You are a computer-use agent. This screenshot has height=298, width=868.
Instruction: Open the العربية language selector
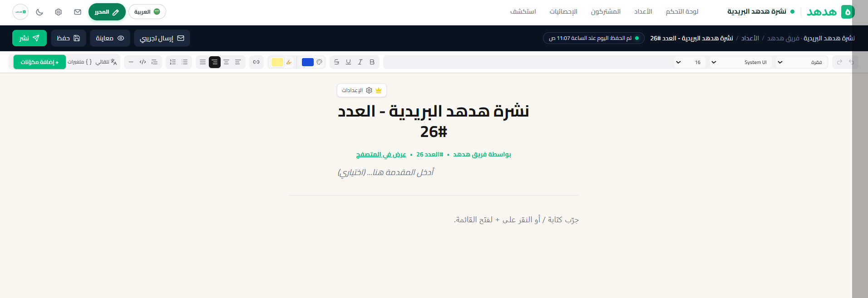pos(147,12)
